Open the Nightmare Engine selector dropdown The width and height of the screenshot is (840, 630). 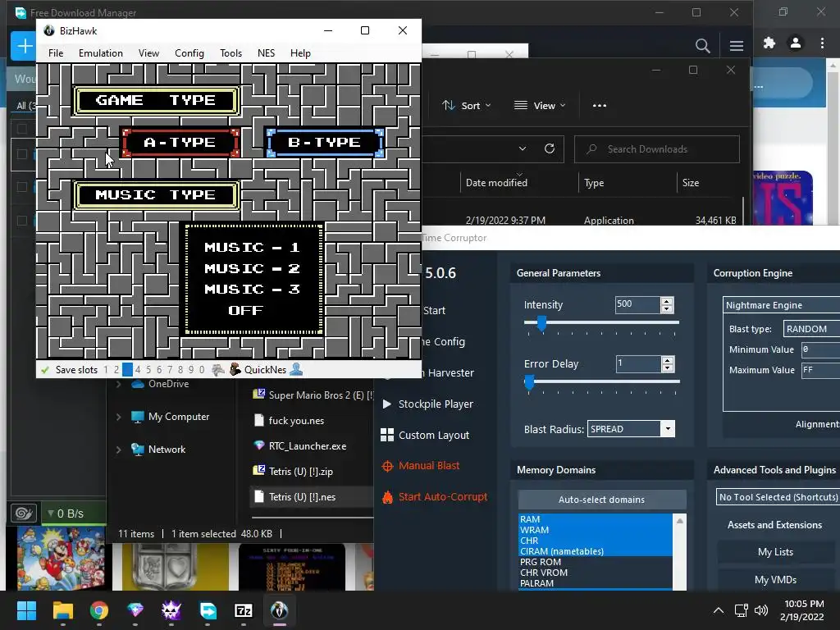click(782, 305)
